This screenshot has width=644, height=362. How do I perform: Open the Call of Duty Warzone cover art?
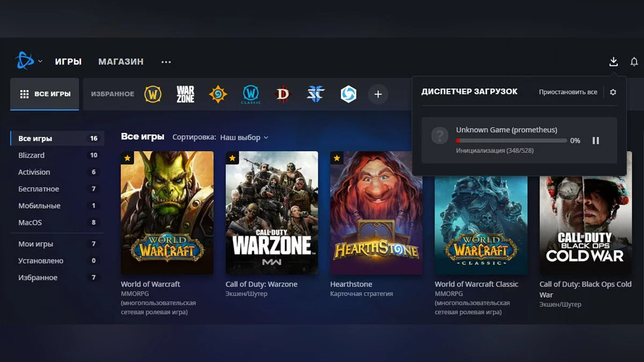coord(272,213)
